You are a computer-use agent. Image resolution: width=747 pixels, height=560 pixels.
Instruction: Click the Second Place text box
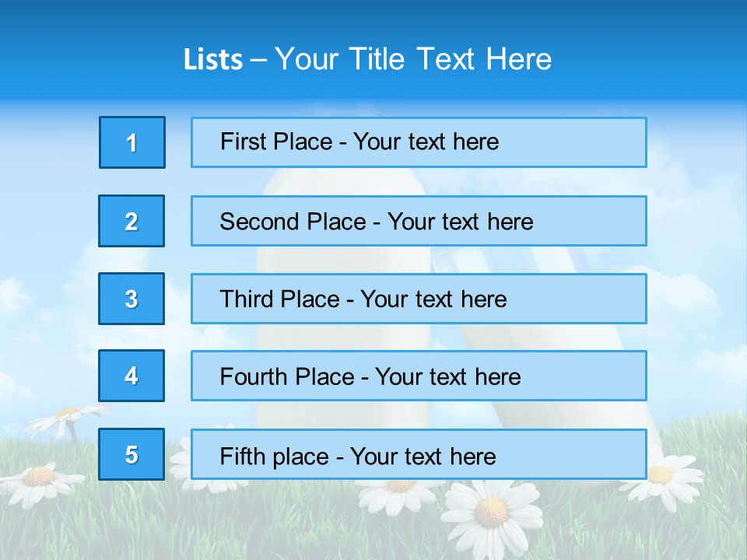[419, 221]
